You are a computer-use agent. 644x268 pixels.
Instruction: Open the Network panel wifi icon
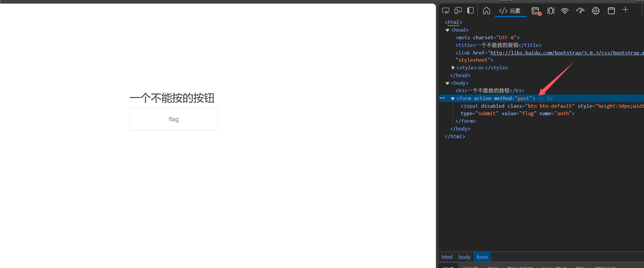pyautogui.click(x=565, y=11)
